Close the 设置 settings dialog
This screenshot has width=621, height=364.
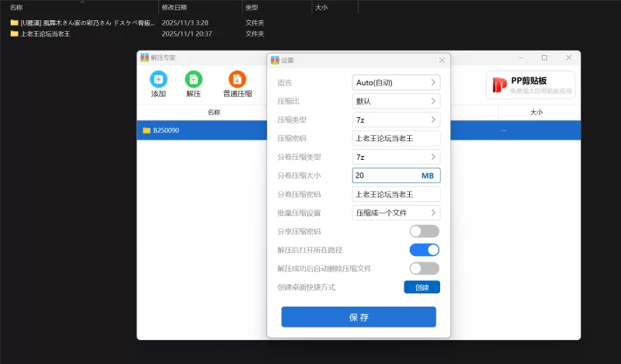[442, 60]
